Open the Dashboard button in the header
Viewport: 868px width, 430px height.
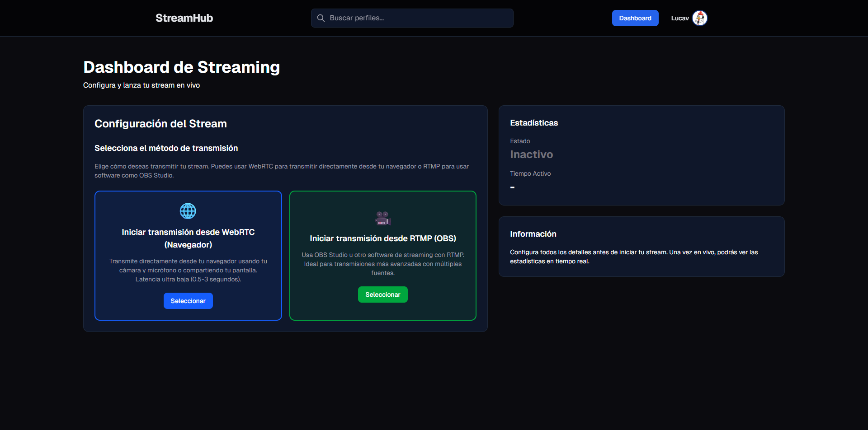pyautogui.click(x=635, y=18)
